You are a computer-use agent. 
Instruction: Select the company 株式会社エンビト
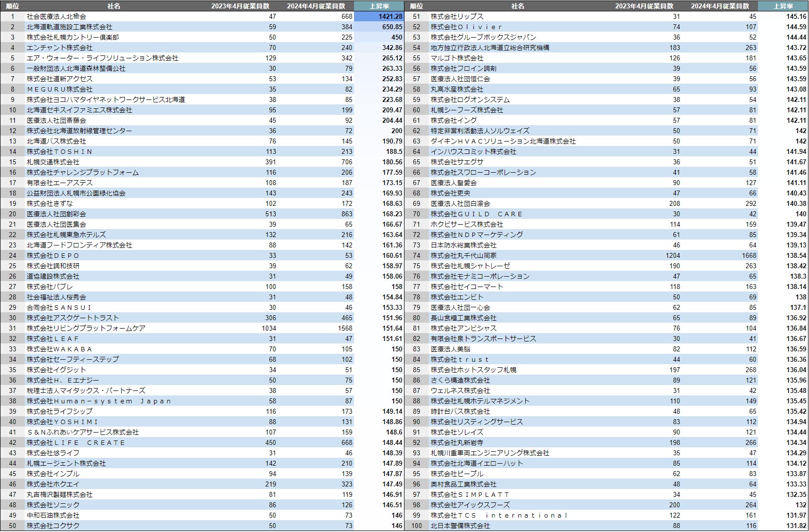[457, 297]
